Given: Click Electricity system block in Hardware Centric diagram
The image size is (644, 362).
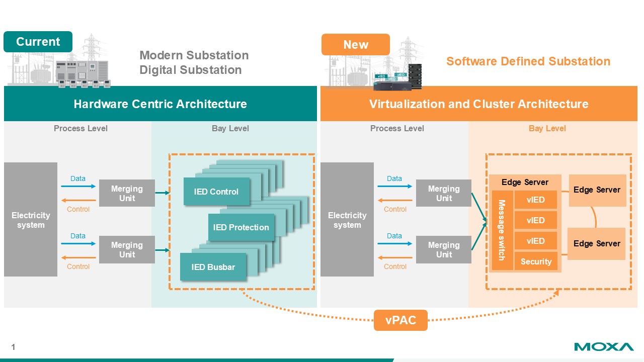Looking at the screenshot, I should [31, 220].
